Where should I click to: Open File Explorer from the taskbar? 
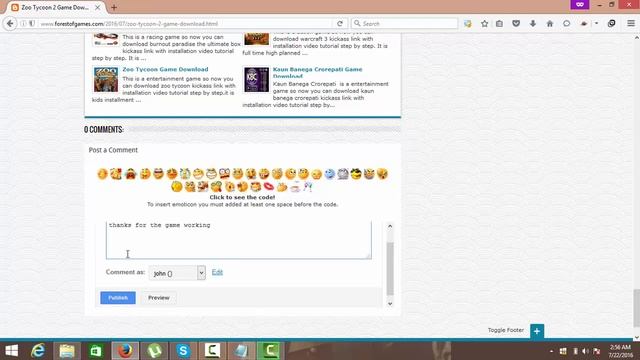67,350
